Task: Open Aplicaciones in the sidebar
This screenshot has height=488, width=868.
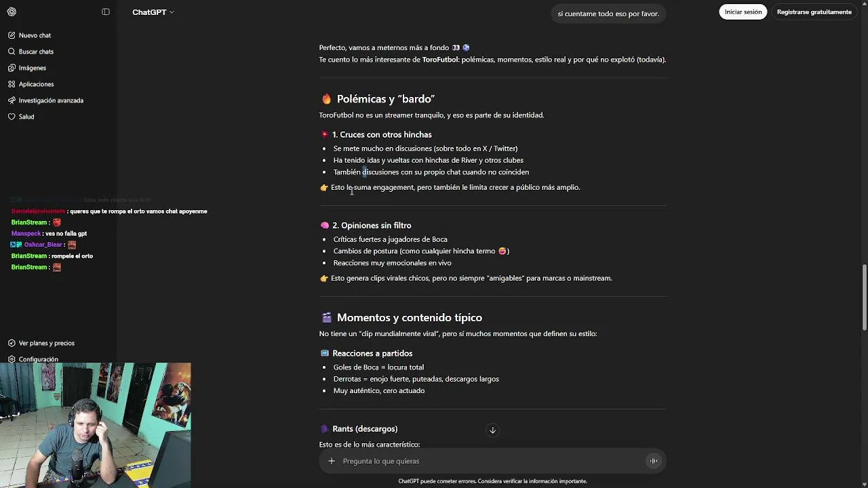Action: click(x=36, y=84)
